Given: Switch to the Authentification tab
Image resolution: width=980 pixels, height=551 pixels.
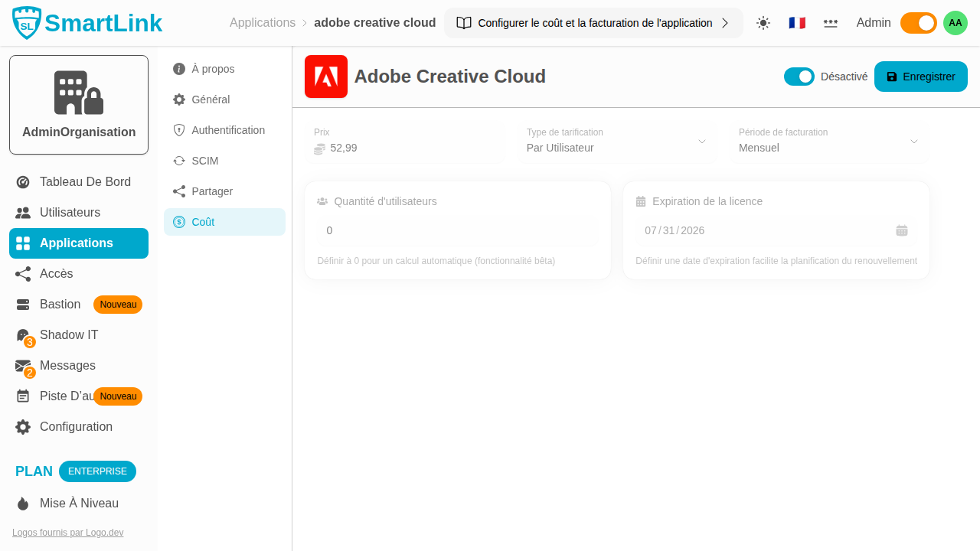Looking at the screenshot, I should [227, 130].
